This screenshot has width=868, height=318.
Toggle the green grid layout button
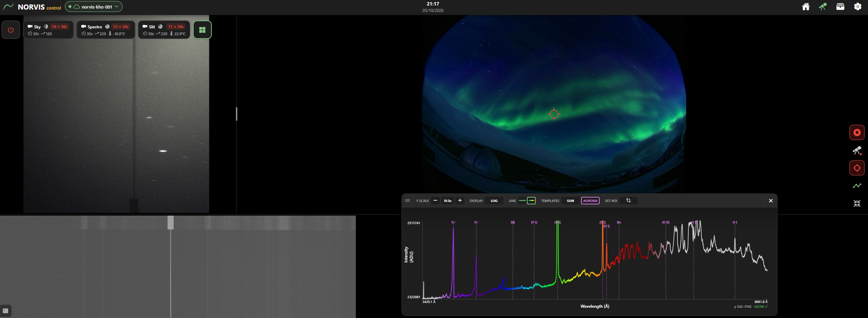(x=202, y=30)
